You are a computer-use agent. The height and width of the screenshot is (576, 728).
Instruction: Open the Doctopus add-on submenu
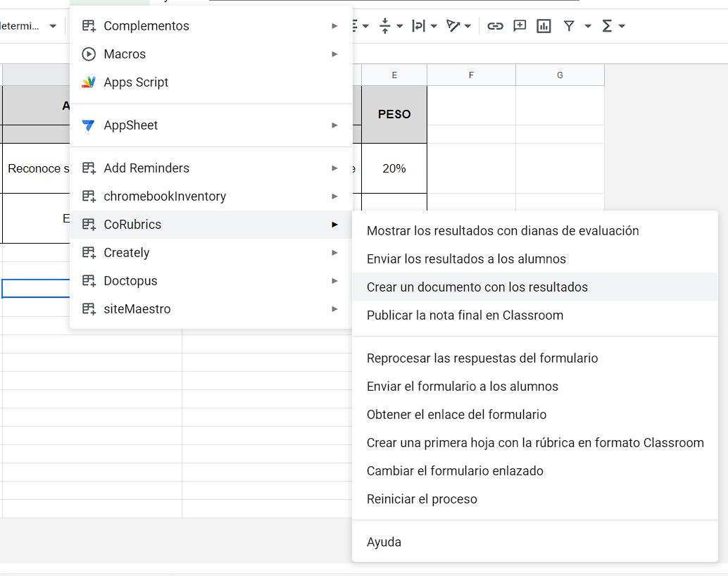(211, 280)
